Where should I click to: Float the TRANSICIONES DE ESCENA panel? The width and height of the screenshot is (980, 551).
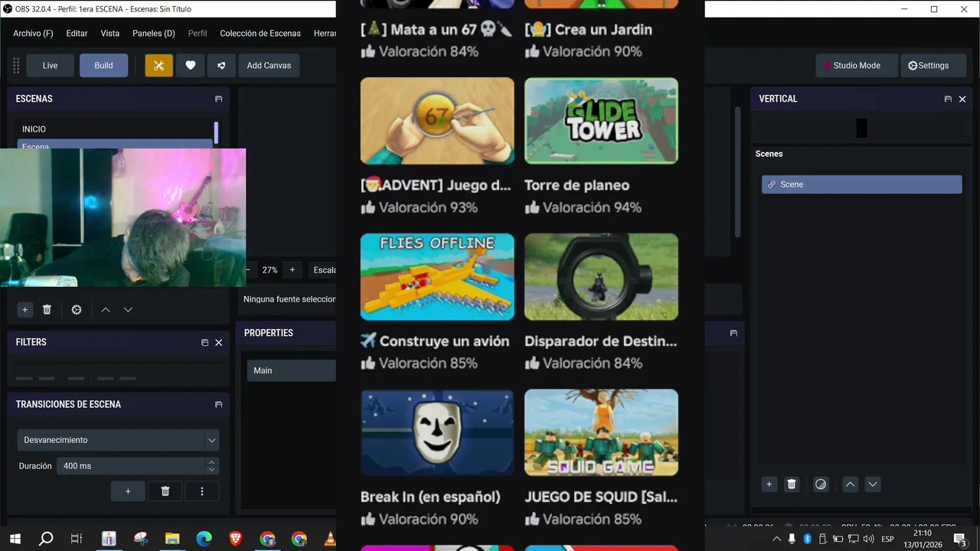(x=218, y=405)
